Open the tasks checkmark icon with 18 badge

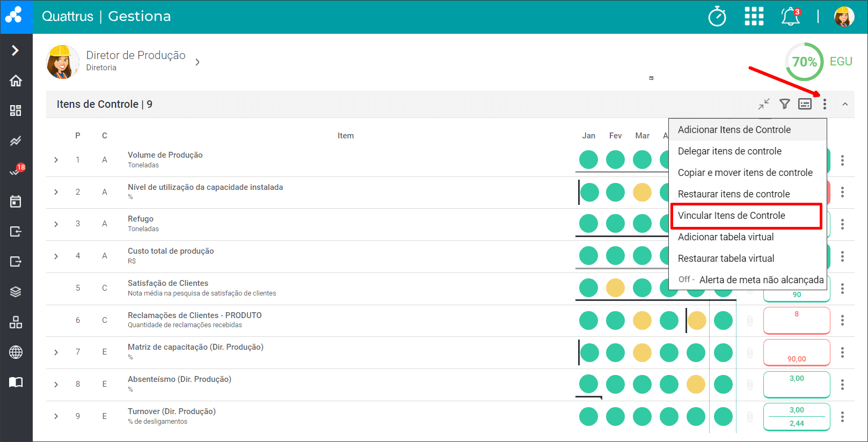click(x=16, y=172)
